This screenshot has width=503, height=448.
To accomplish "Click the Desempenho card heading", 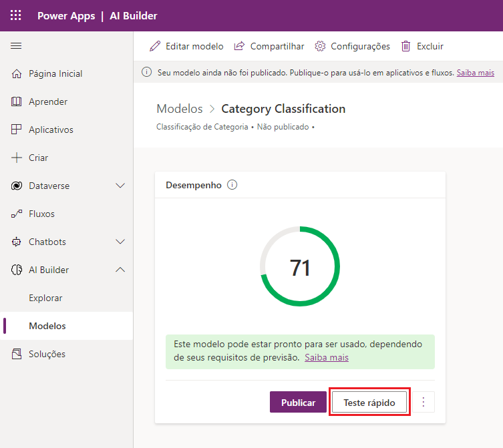I will pos(194,185).
